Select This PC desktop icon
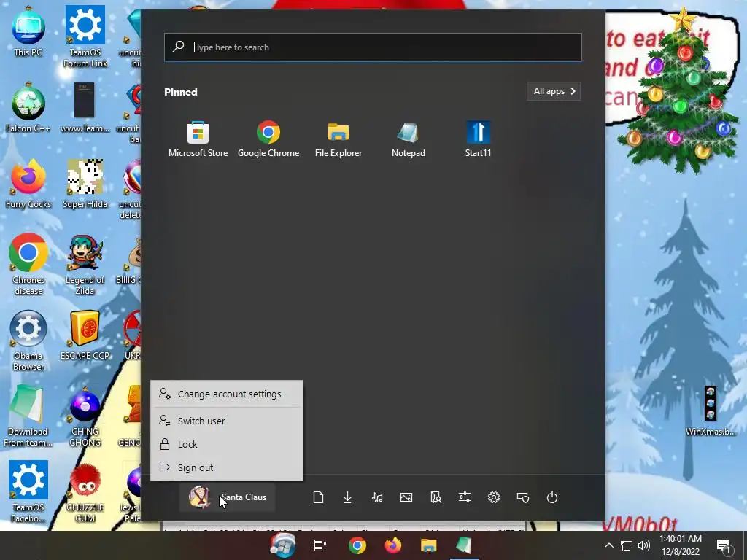747x560 pixels. coord(28,32)
